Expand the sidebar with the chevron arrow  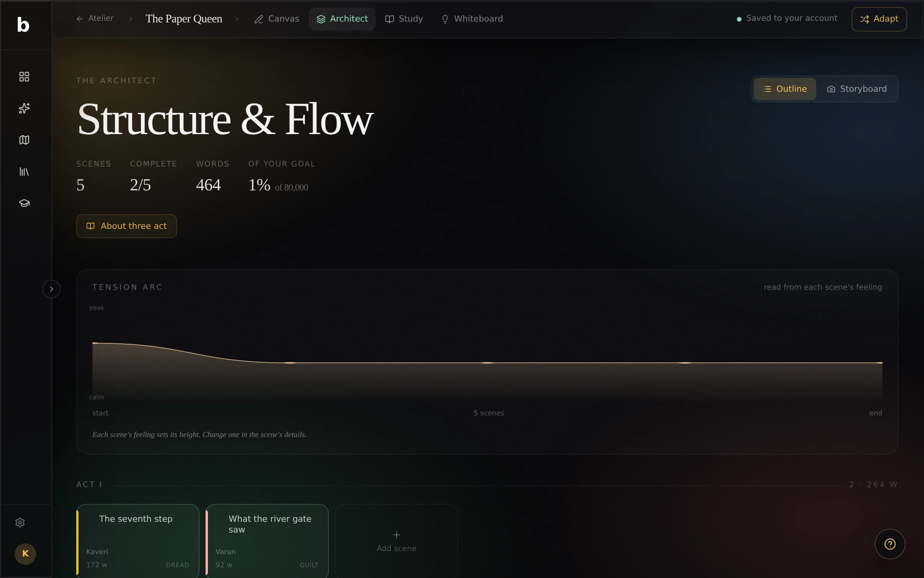pyautogui.click(x=52, y=289)
